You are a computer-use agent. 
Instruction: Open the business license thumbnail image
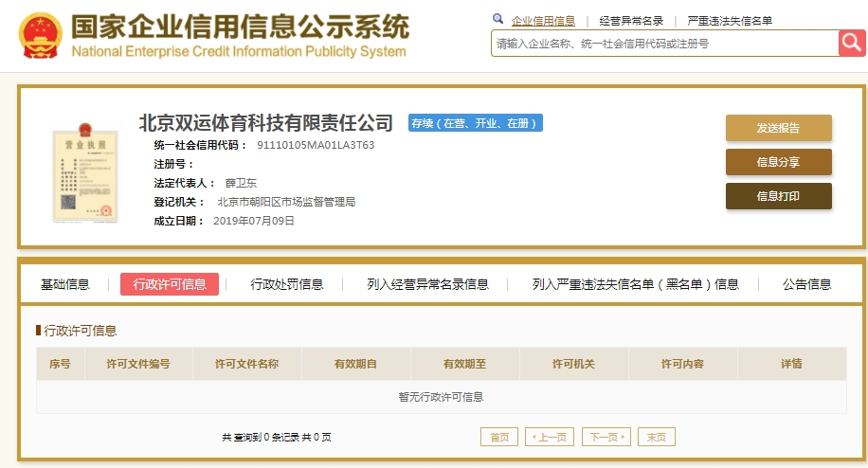coord(84,172)
